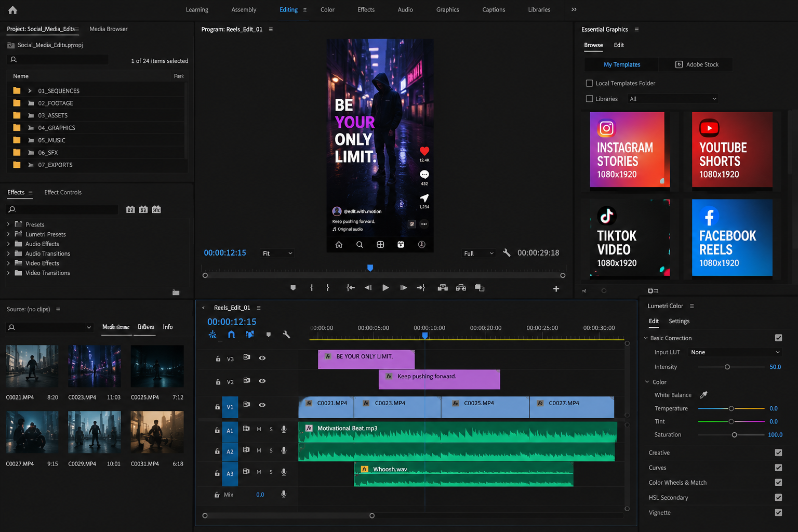Select the White Balance eyedropper
Viewport: 798px width, 532px height.
tap(703, 395)
